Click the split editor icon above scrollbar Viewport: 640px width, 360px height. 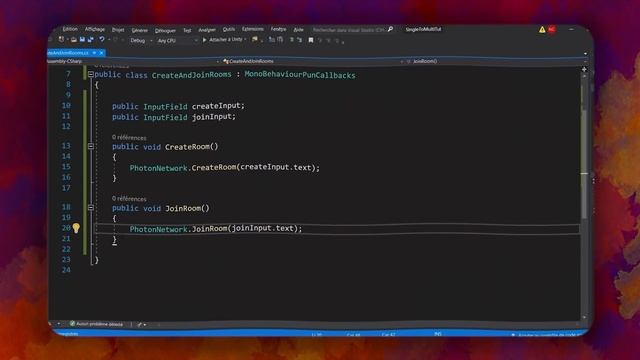click(x=584, y=69)
